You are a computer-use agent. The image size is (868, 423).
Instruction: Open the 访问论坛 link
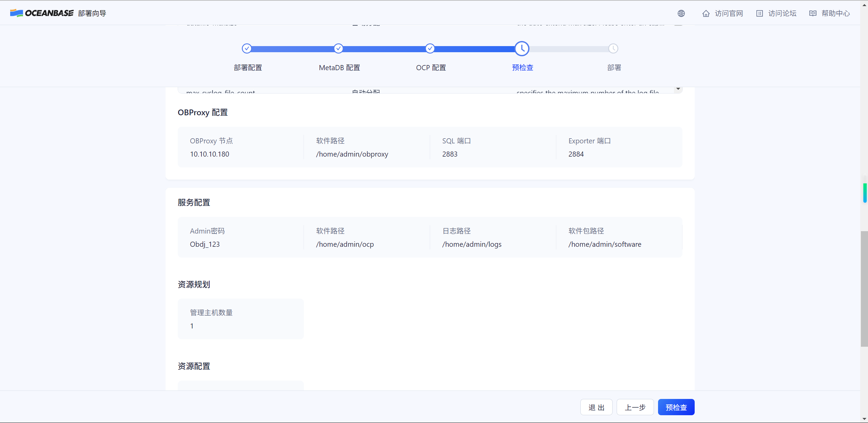pos(782,14)
